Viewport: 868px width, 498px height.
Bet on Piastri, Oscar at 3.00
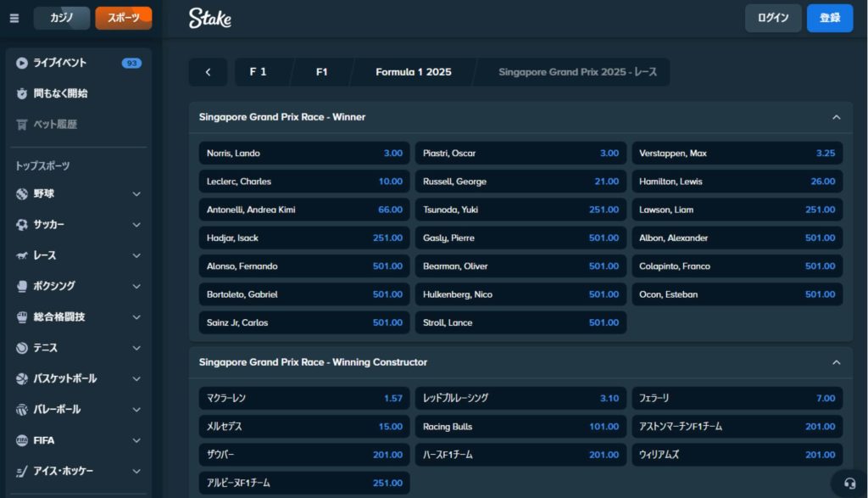(x=521, y=154)
